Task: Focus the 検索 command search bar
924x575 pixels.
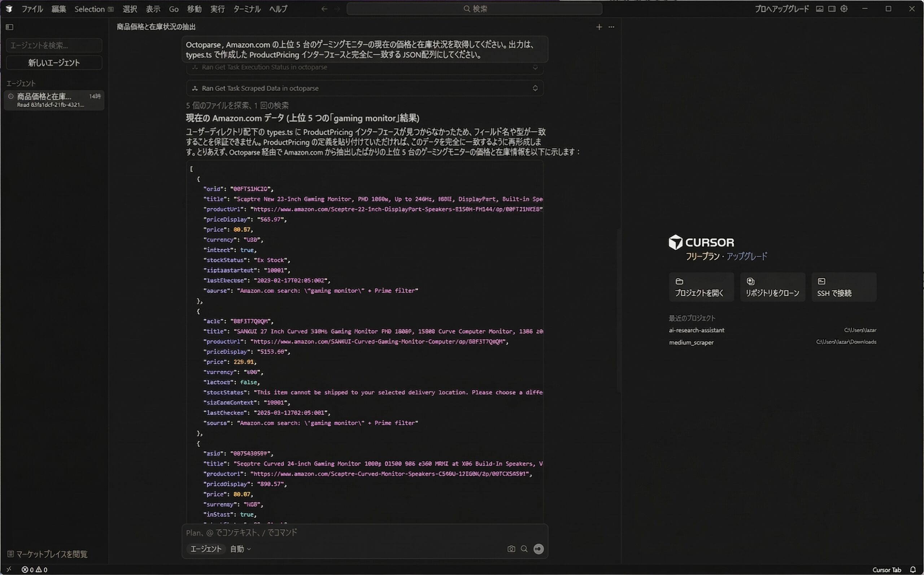Action: click(x=474, y=9)
